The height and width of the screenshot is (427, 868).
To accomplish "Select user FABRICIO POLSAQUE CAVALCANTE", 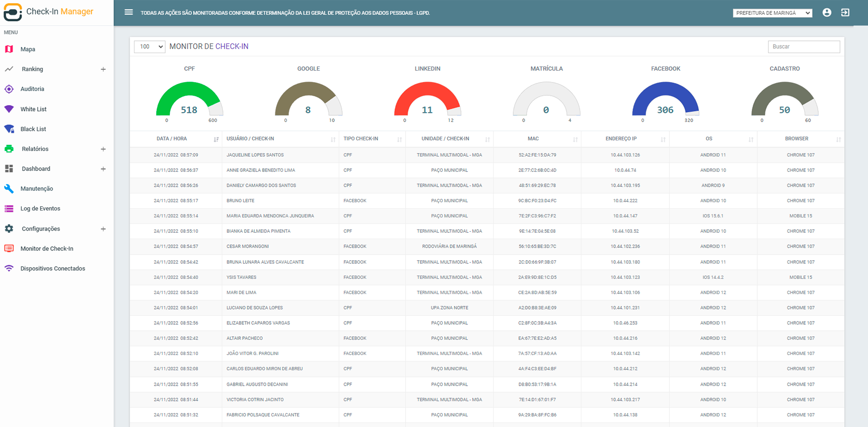I will pos(263,415).
